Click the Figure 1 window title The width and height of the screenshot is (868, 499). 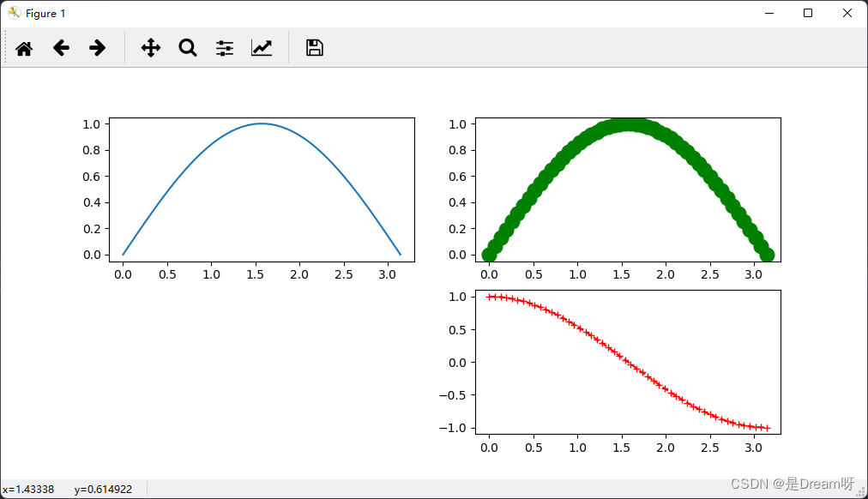coord(45,13)
